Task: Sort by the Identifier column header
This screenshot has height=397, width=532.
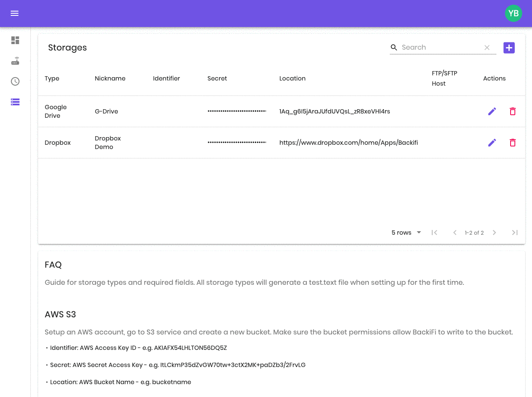Action: (166, 78)
